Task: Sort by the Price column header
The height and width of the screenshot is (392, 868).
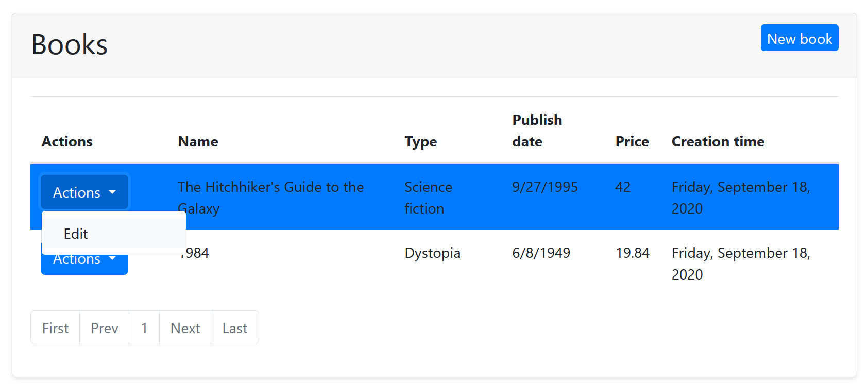Action: [x=632, y=141]
